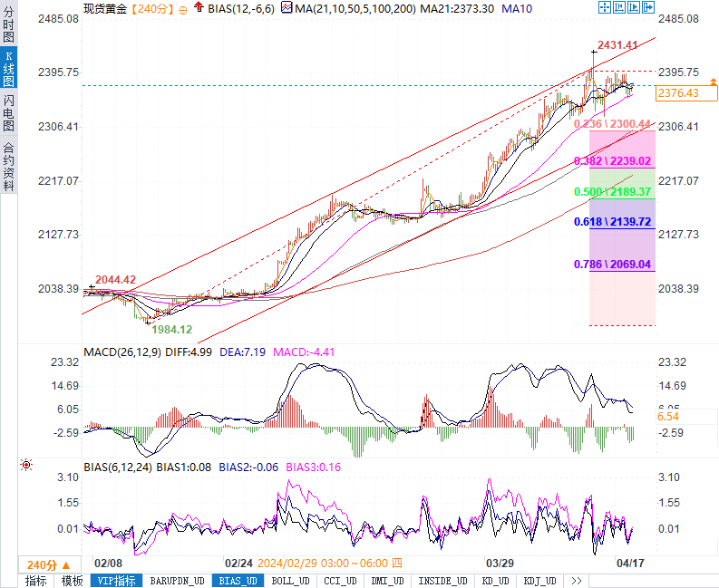Open the 分时图 sidebar tab
This screenshot has width=719, height=588.
point(9,24)
